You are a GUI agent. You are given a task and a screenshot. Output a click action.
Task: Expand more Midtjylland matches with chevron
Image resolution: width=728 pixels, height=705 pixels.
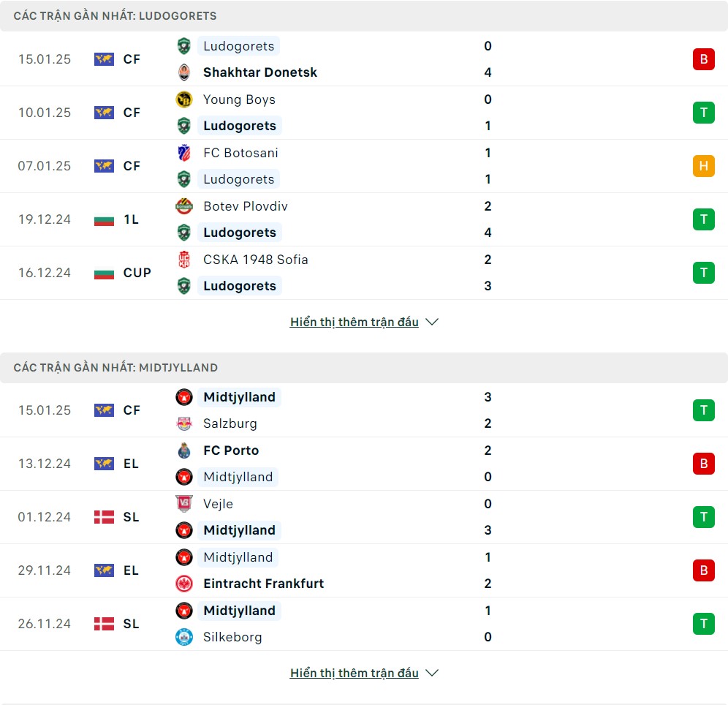pyautogui.click(x=432, y=673)
